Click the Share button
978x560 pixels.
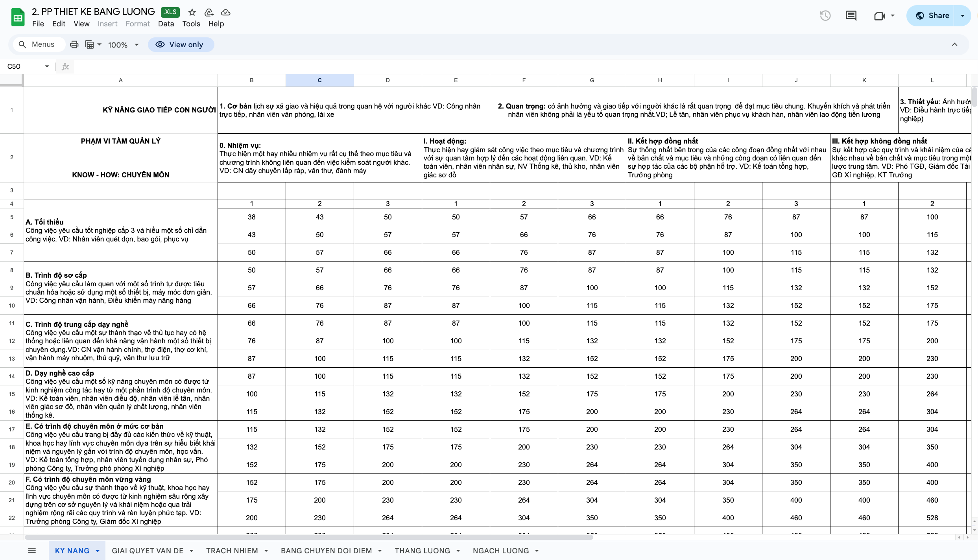pos(932,16)
